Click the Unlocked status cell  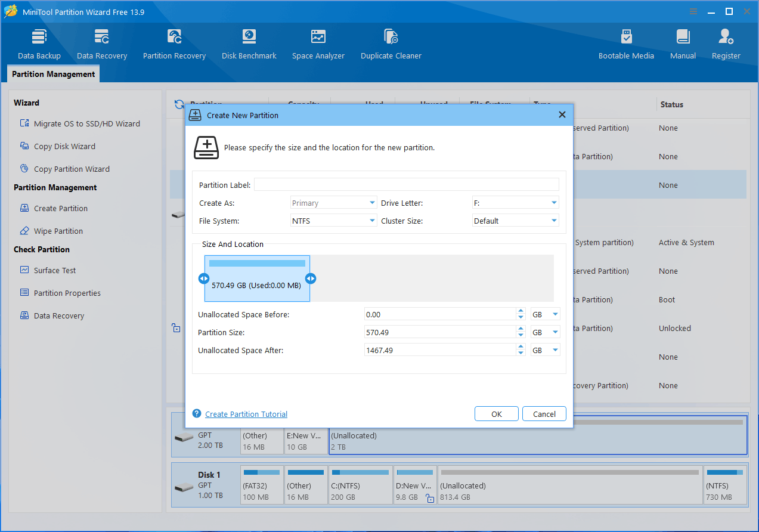coord(675,328)
